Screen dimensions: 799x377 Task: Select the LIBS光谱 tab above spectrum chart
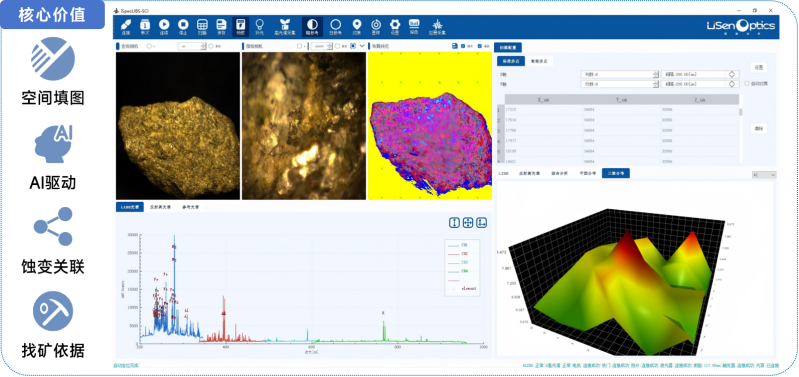[x=130, y=207]
